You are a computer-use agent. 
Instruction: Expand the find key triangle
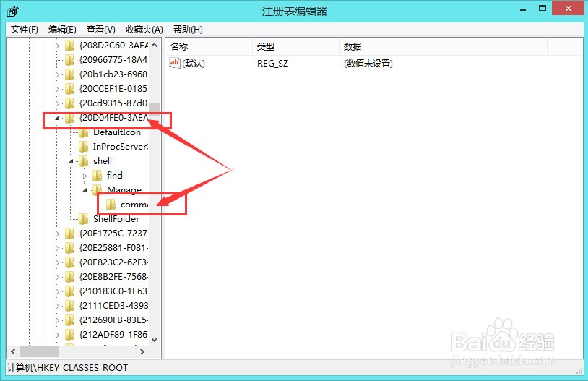point(85,176)
